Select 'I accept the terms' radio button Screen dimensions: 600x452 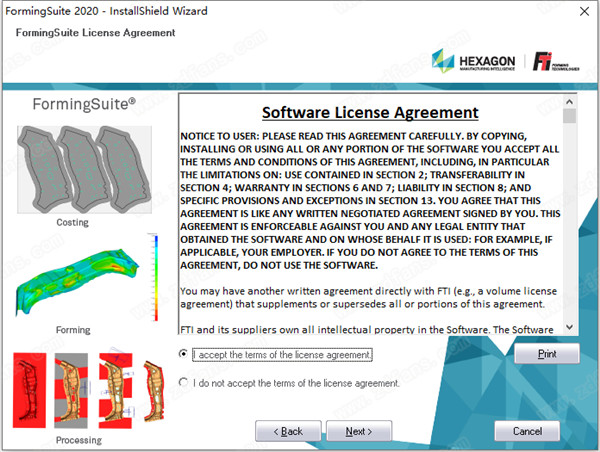183,354
